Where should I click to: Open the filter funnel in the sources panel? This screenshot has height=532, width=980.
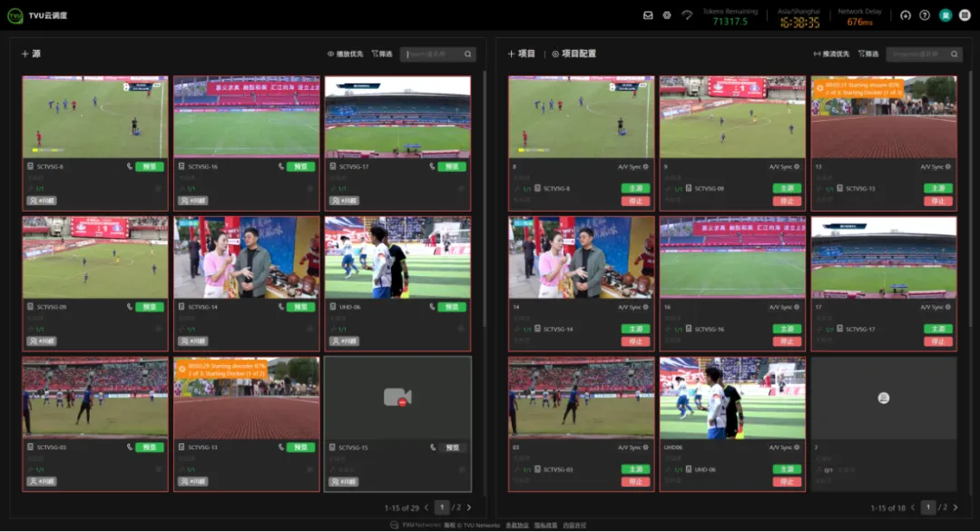tap(382, 54)
